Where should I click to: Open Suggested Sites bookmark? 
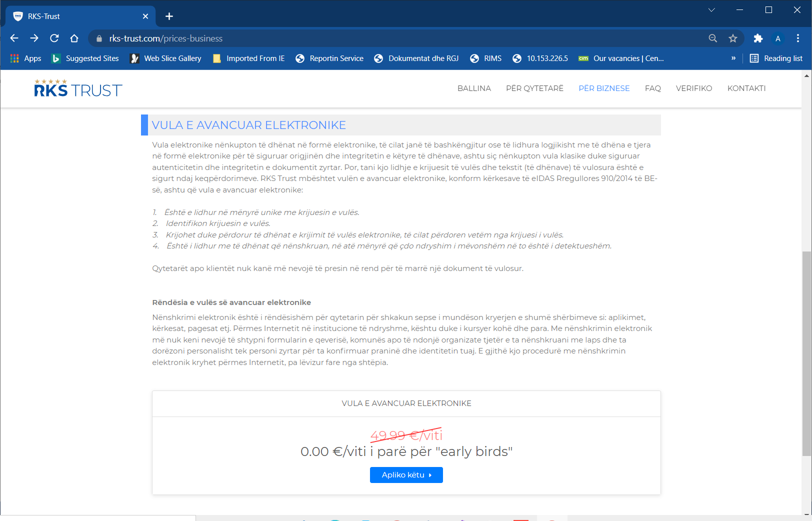(85, 58)
